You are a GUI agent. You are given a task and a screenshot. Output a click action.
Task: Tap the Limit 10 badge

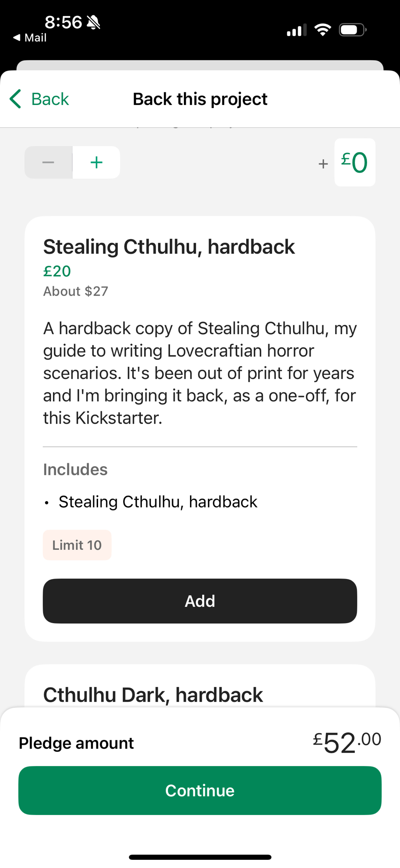77,545
